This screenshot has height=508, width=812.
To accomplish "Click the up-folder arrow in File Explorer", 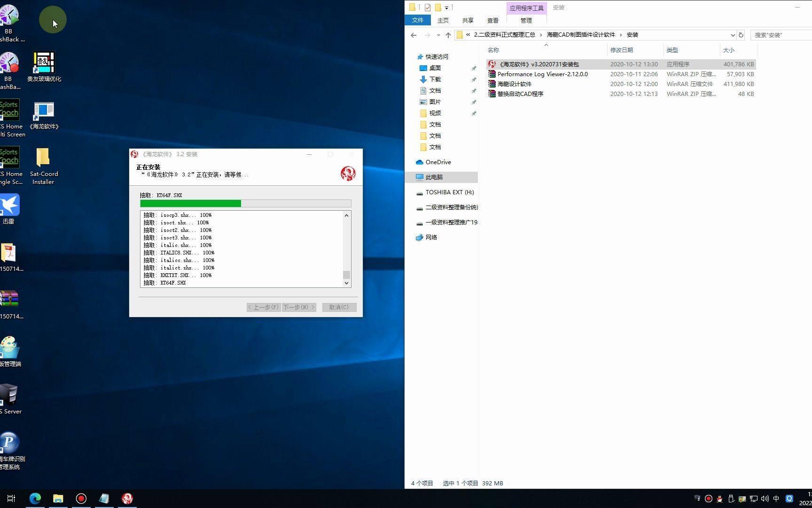I will click(x=448, y=35).
